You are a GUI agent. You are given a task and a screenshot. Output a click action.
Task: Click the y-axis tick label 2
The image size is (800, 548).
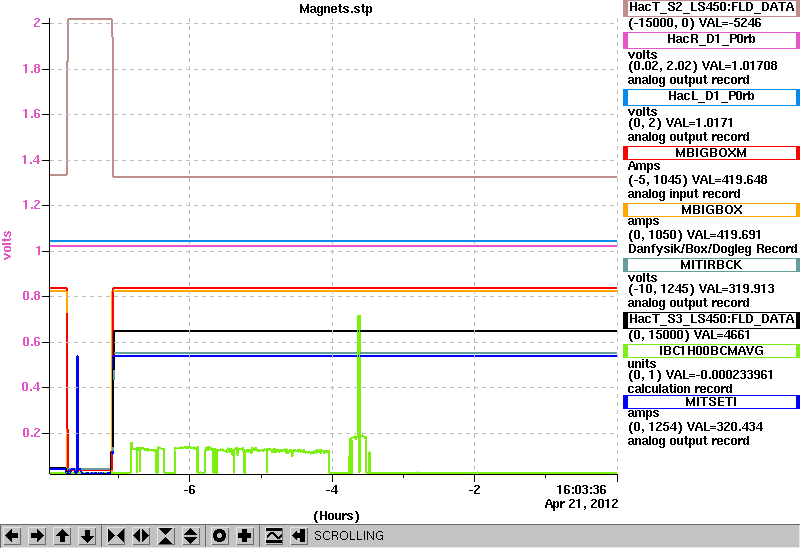click(37, 22)
